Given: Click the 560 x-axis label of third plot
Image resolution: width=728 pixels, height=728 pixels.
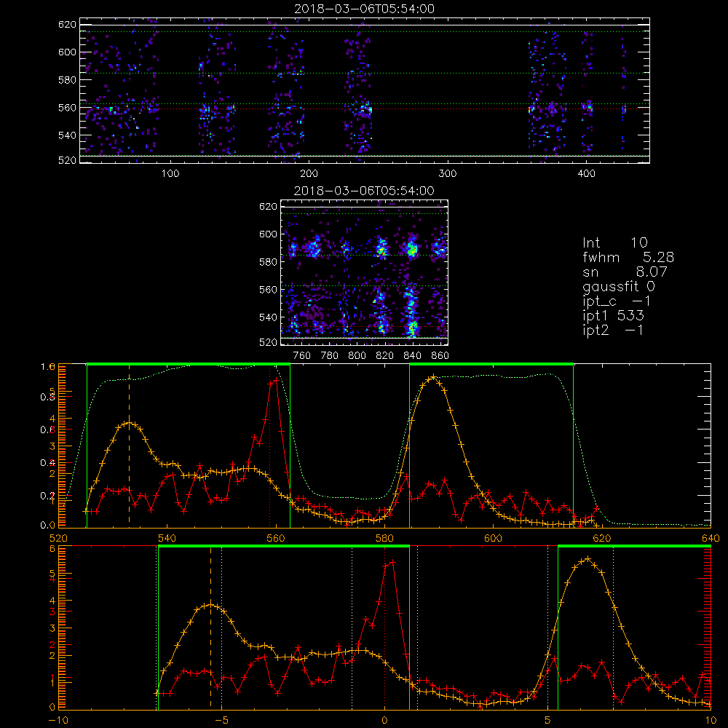Looking at the screenshot, I should pyautogui.click(x=276, y=538).
